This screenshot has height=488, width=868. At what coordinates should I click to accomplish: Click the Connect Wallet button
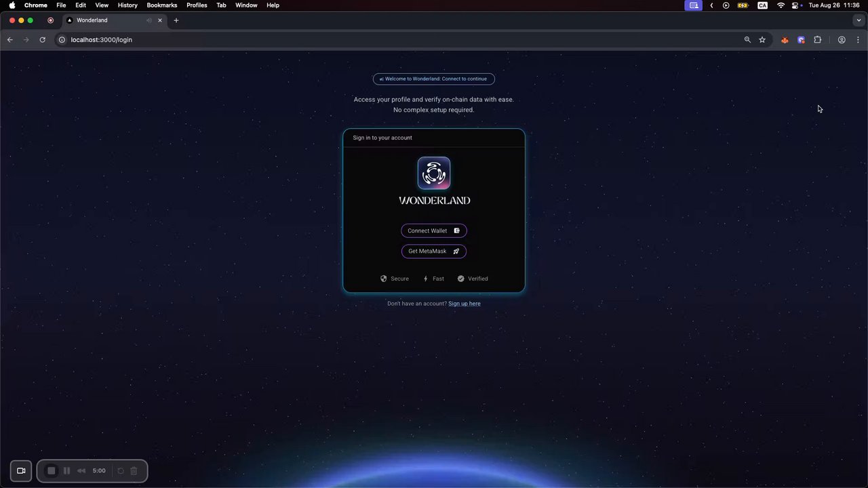(434, 231)
